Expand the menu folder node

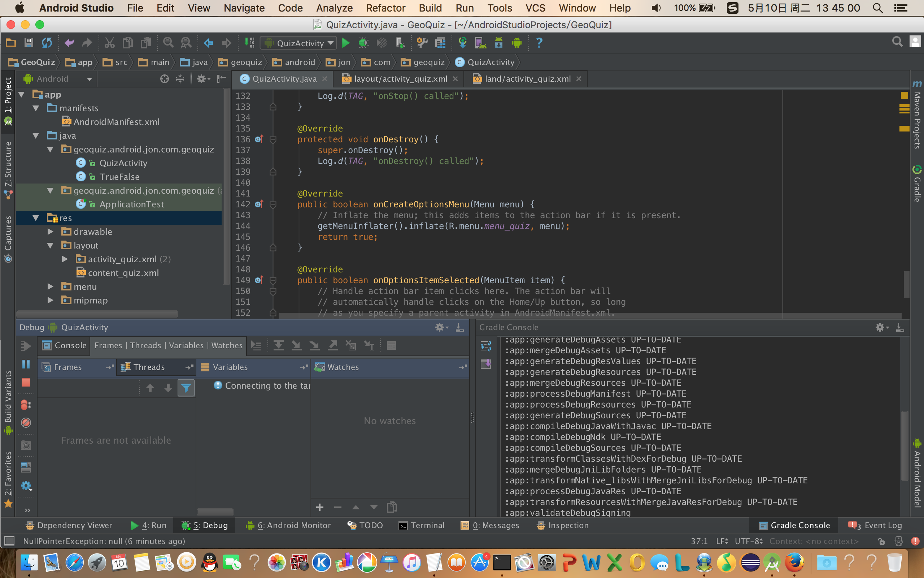(x=50, y=287)
